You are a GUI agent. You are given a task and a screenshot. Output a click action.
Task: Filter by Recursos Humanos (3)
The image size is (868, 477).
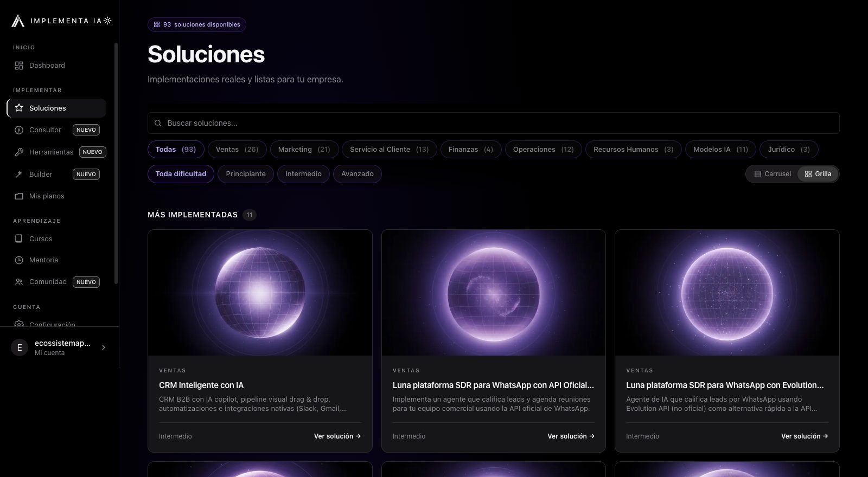point(634,149)
